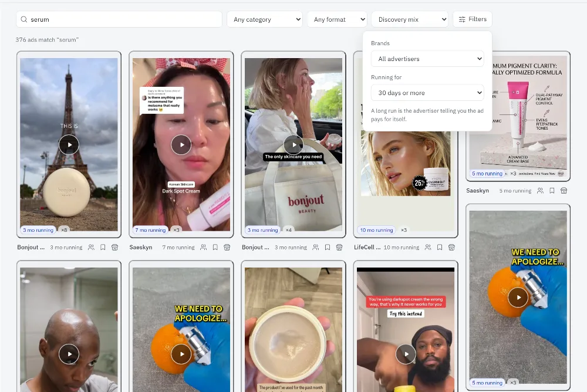
Task: Open store icon on Saeskyn 7 mo card
Action: (x=227, y=247)
